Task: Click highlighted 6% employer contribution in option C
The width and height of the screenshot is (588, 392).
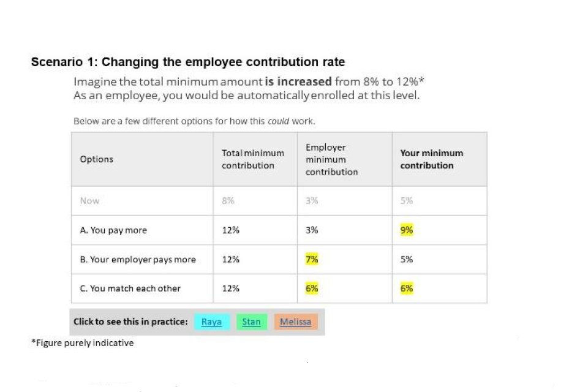Action: 312,288
